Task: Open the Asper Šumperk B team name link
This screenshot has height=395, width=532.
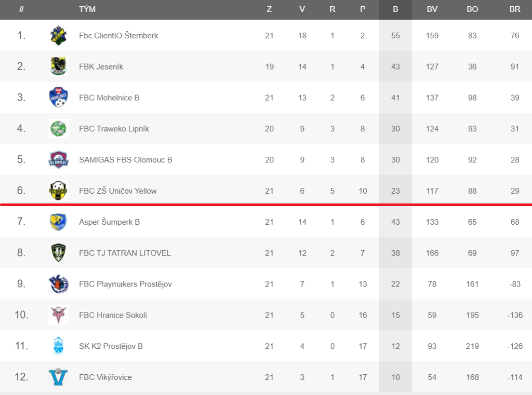Action: tap(109, 222)
